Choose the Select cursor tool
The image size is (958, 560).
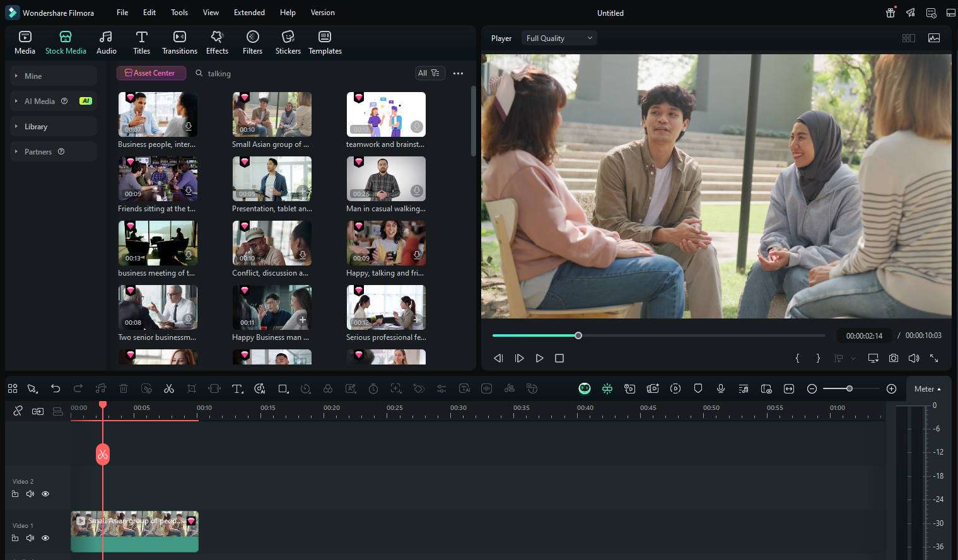click(x=33, y=388)
